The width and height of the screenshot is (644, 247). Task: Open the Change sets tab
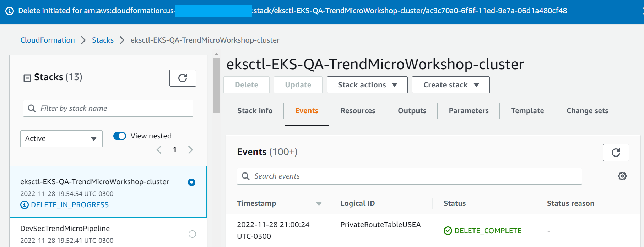pyautogui.click(x=588, y=111)
